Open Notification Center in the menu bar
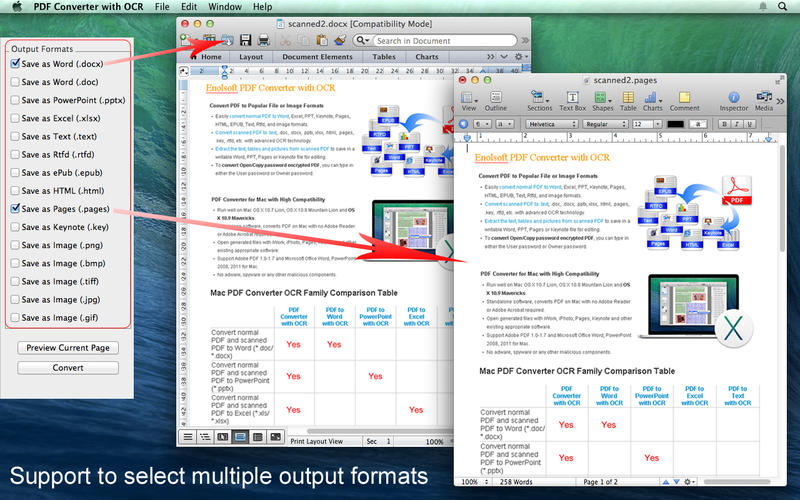 763,7
